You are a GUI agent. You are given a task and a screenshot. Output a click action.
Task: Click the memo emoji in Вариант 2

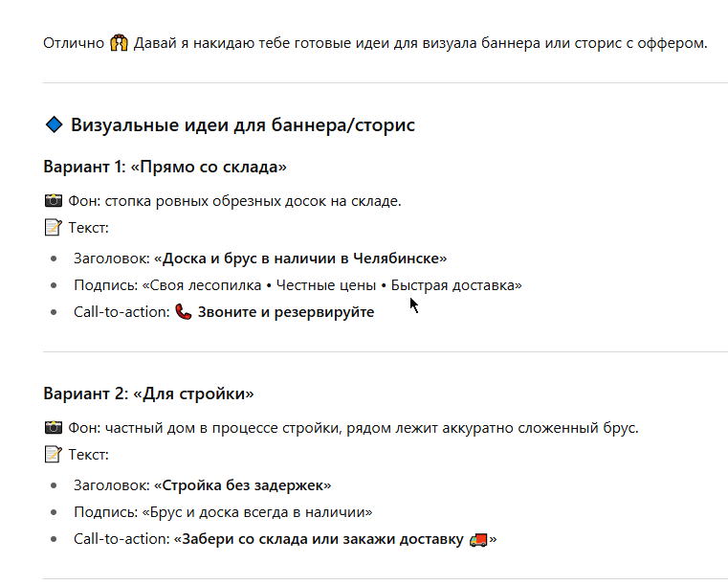click(x=53, y=455)
